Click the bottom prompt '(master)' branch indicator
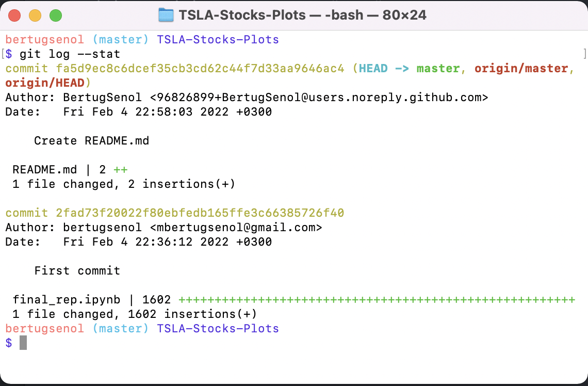This screenshot has width=588, height=386. 120,329
